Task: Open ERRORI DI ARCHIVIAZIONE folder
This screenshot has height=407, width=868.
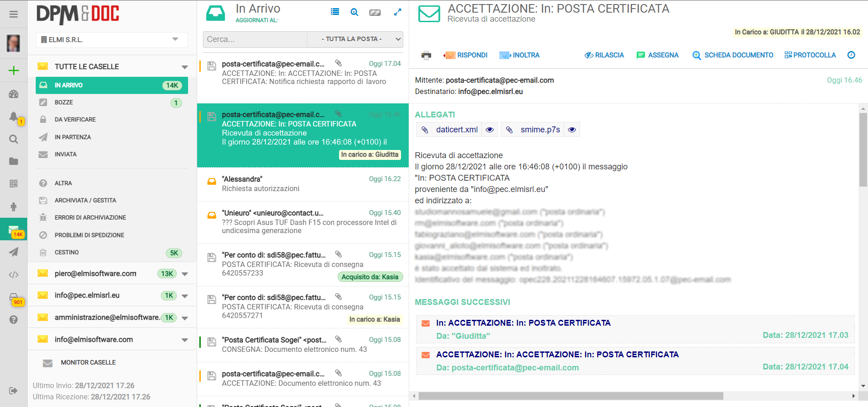Action: tap(112, 218)
